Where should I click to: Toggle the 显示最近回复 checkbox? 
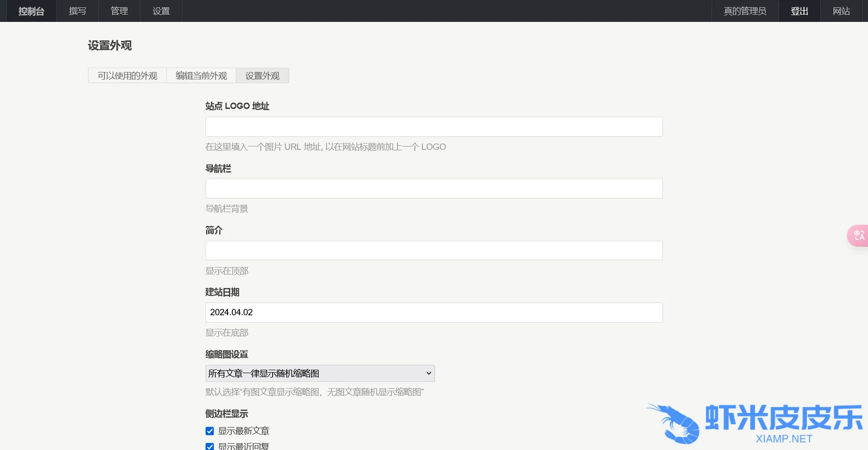pyautogui.click(x=209, y=446)
